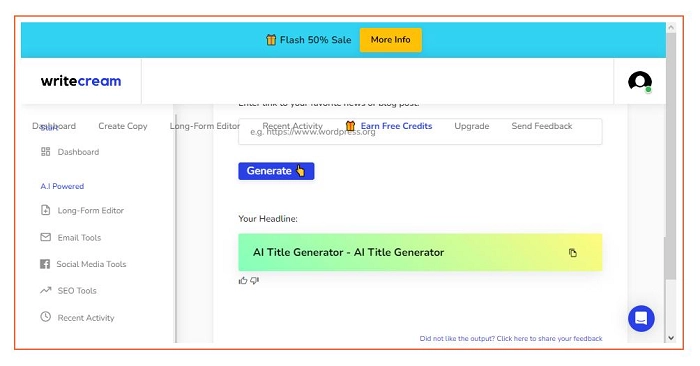Click the Social Media Facebook icon
The width and height of the screenshot is (700, 366).
(45, 264)
